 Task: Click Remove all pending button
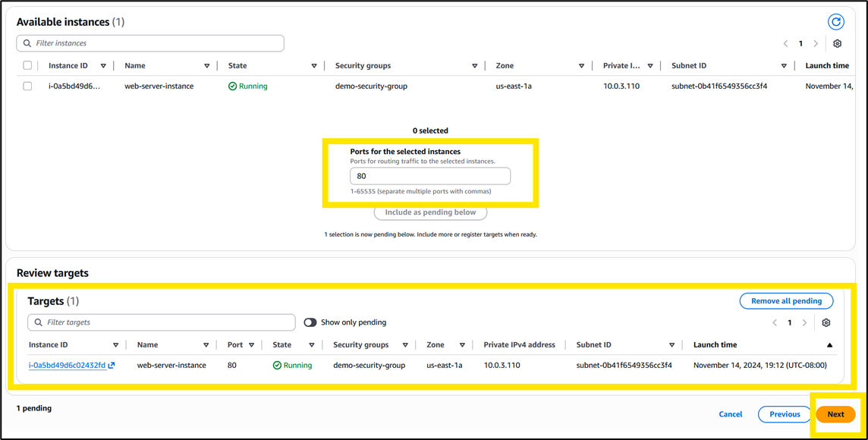(x=786, y=301)
